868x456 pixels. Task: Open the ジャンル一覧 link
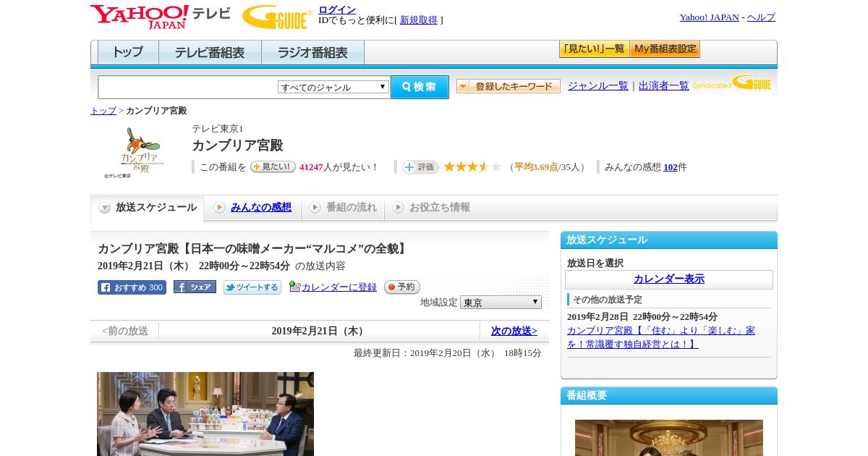[x=598, y=86]
